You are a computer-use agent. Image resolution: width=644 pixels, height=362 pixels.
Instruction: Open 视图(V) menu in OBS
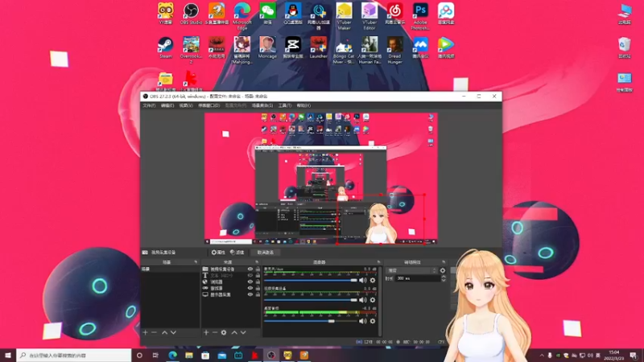point(186,105)
